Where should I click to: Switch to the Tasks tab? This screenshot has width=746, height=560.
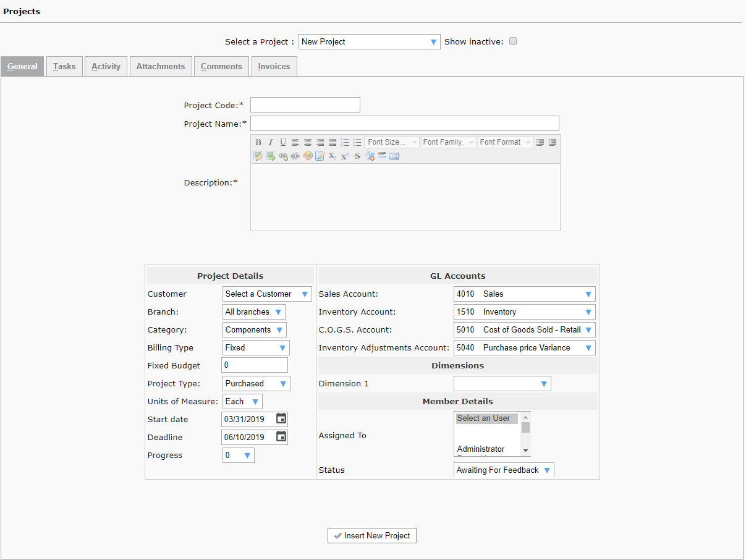[64, 67]
